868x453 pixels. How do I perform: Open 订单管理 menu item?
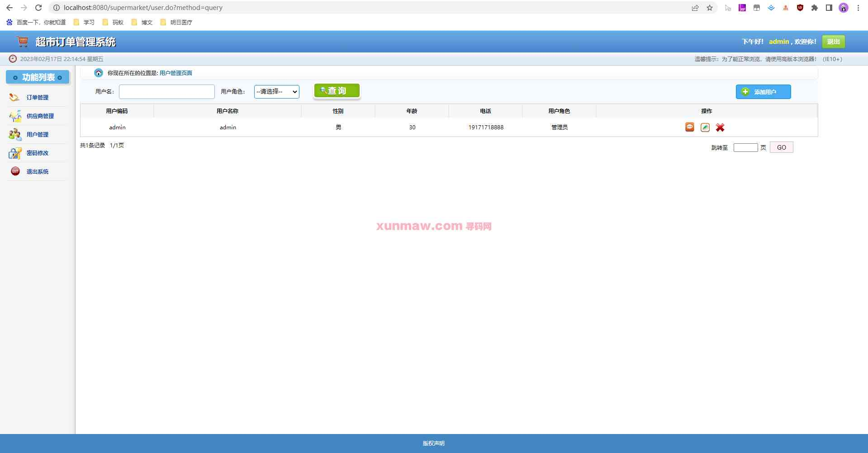38,98
